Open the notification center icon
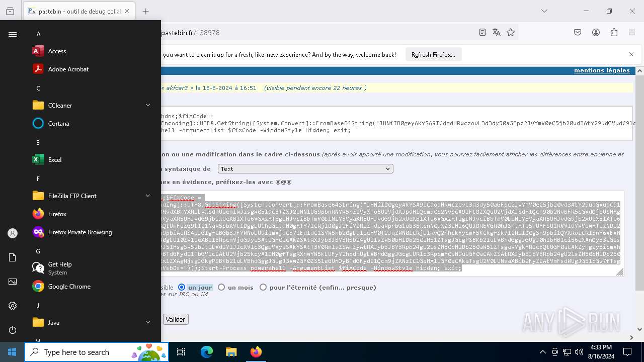The height and width of the screenshot is (362, 644). pos(627,352)
